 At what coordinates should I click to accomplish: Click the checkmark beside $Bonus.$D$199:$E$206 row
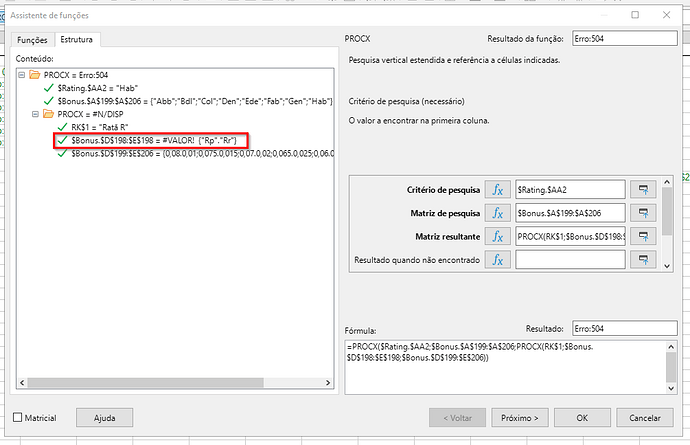62,153
